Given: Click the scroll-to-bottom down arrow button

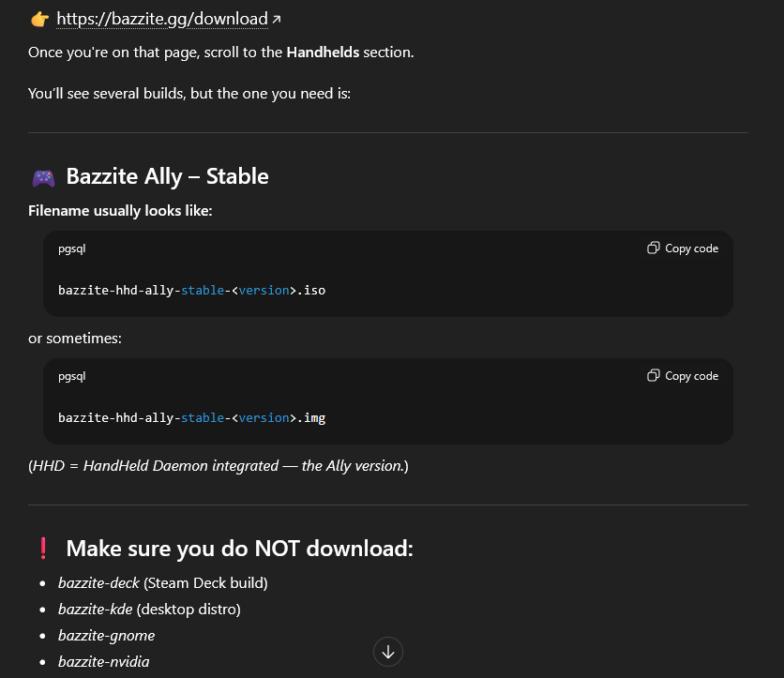Looking at the screenshot, I should click(x=388, y=652).
